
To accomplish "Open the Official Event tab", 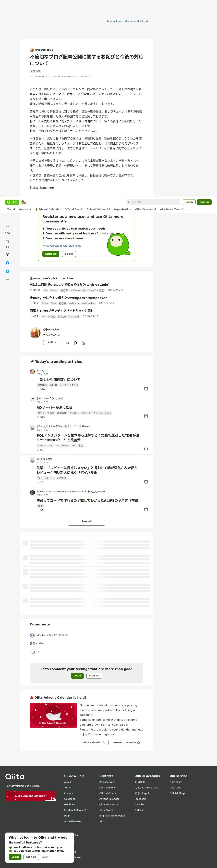I will (x=74, y=209).
